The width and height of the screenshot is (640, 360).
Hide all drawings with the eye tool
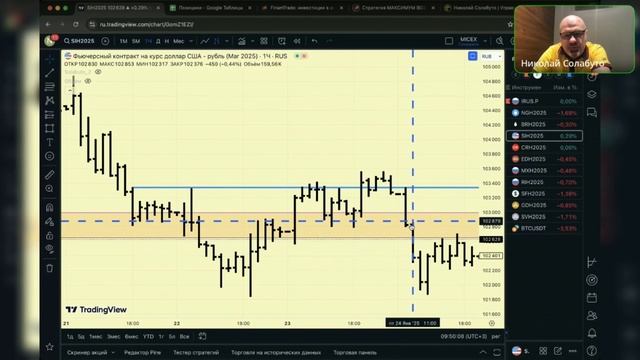(50, 249)
